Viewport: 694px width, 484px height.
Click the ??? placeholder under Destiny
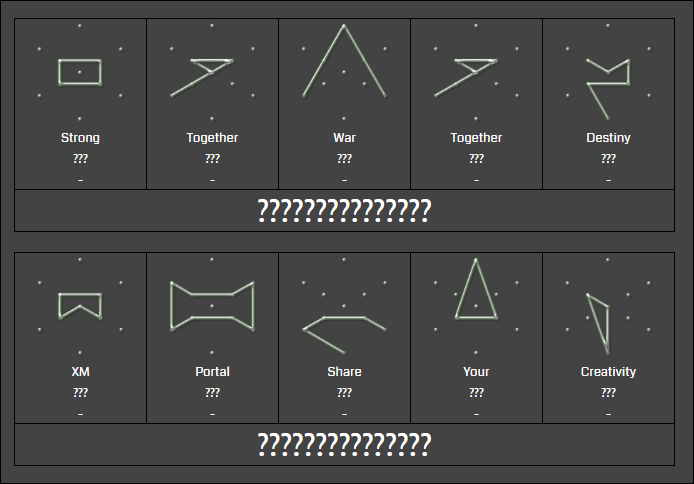608,159
